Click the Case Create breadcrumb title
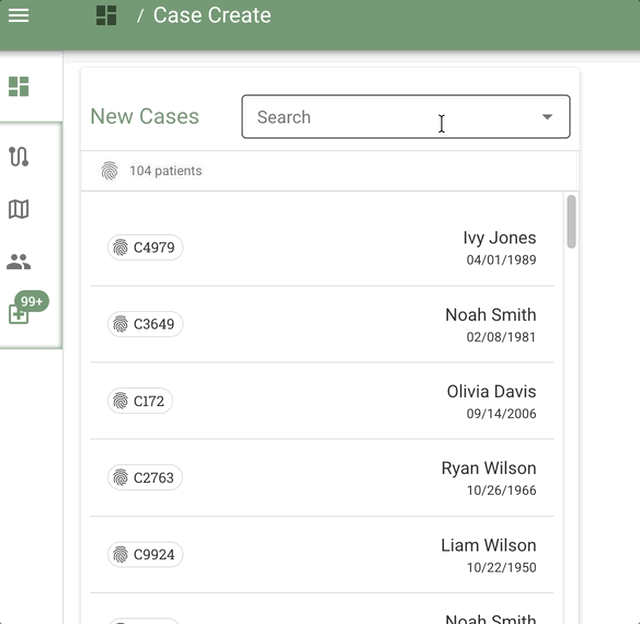Image resolution: width=640 pixels, height=624 pixels. 212,15
